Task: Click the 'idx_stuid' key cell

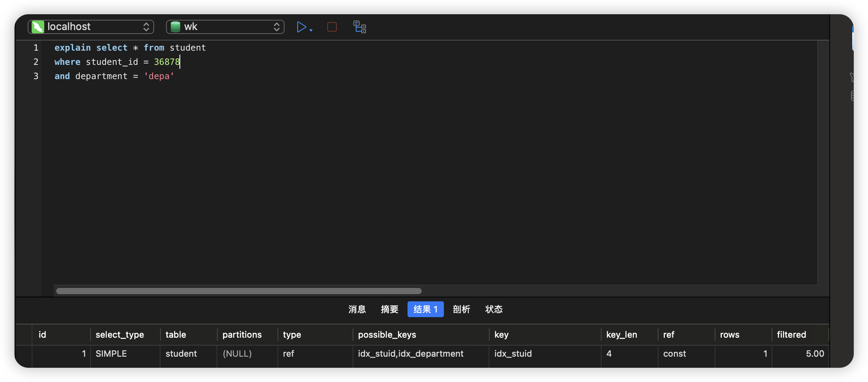Action: (545, 354)
